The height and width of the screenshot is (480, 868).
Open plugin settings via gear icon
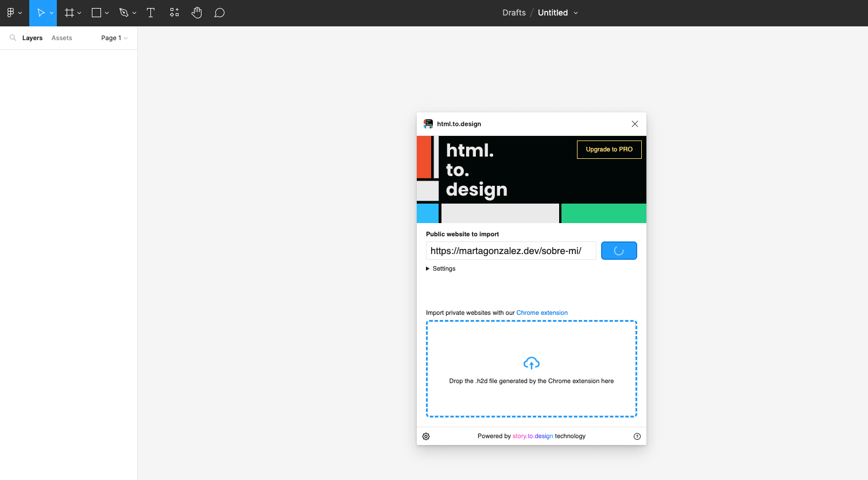click(425, 436)
